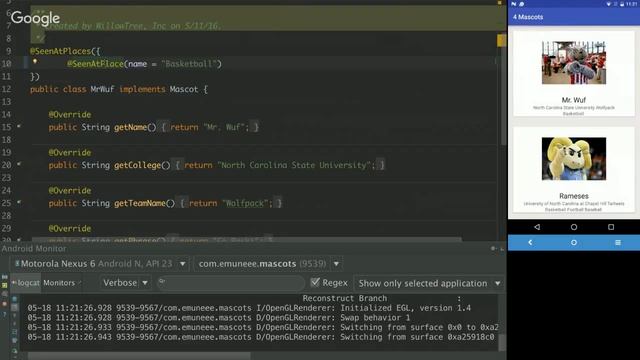Click the "North Carolina State University" string

click(294, 165)
